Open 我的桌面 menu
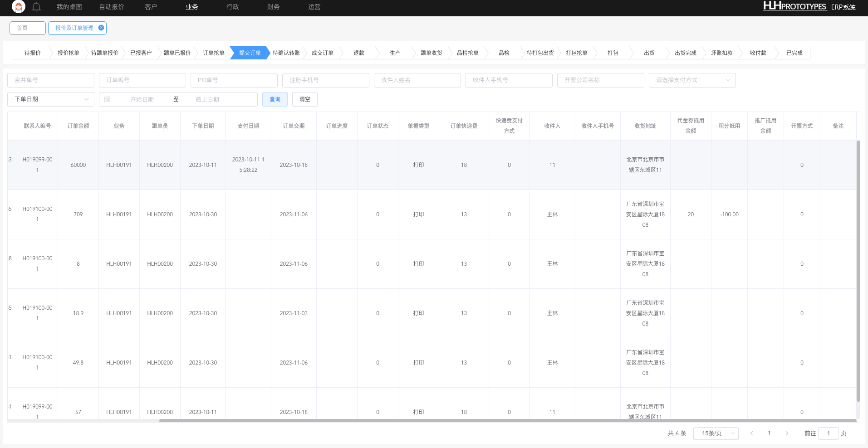 coord(69,7)
